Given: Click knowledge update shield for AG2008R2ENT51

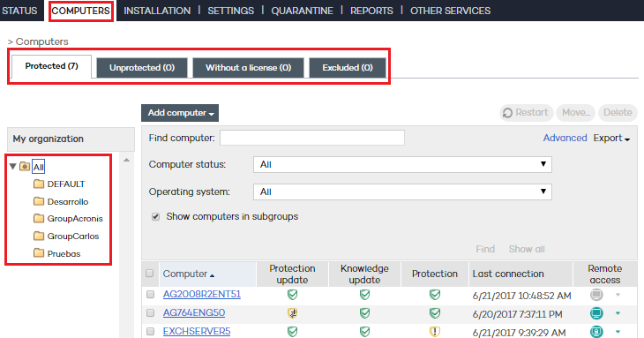Looking at the screenshot, I should [x=364, y=295].
